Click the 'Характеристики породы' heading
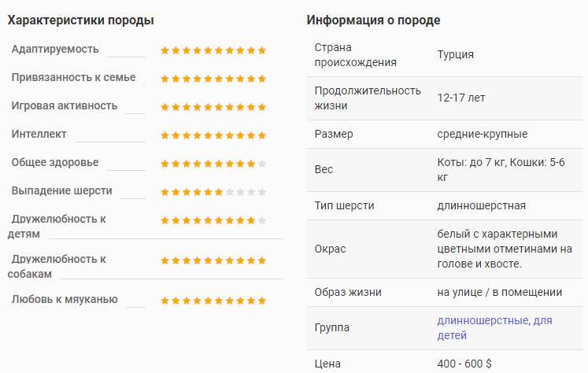This screenshot has height=373, width=588. 80,20
